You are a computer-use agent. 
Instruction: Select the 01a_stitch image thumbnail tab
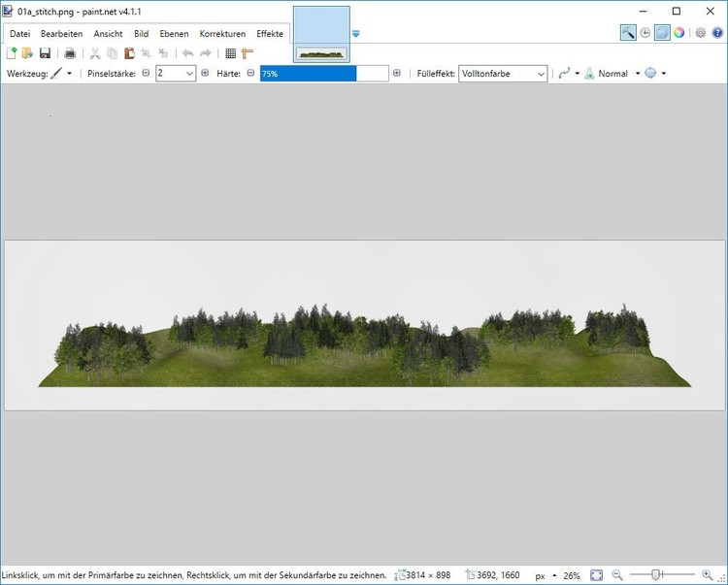pos(321,34)
